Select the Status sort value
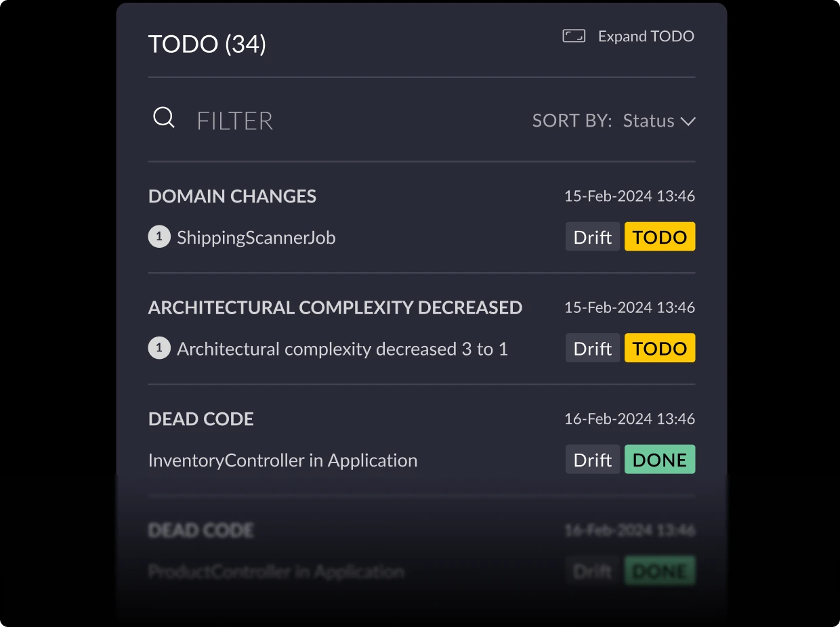This screenshot has height=627, width=840. pos(648,121)
